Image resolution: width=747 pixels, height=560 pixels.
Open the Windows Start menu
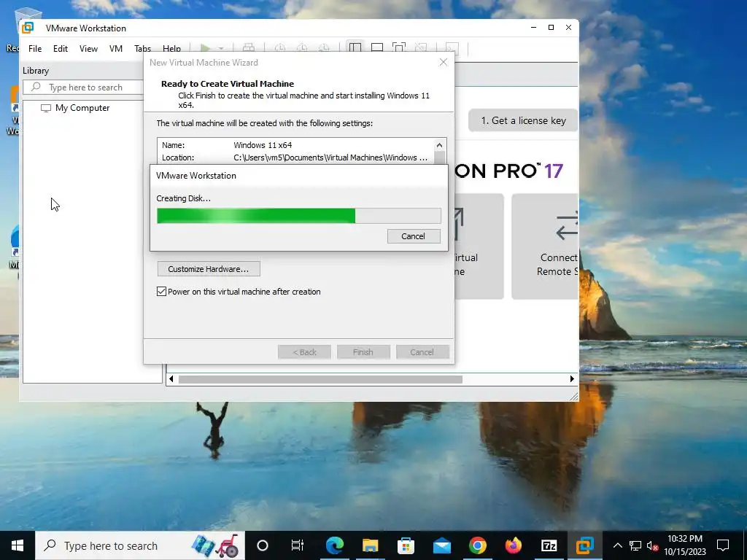tap(18, 545)
